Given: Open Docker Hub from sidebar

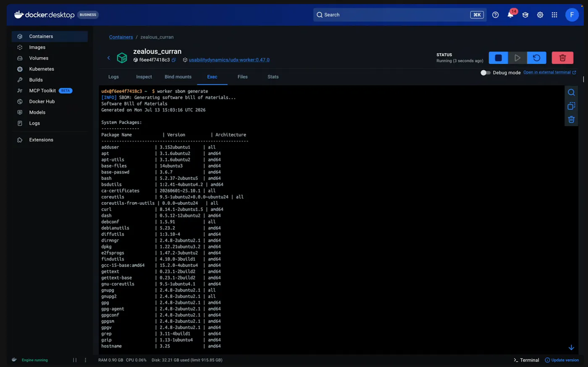Looking at the screenshot, I should (50, 101).
